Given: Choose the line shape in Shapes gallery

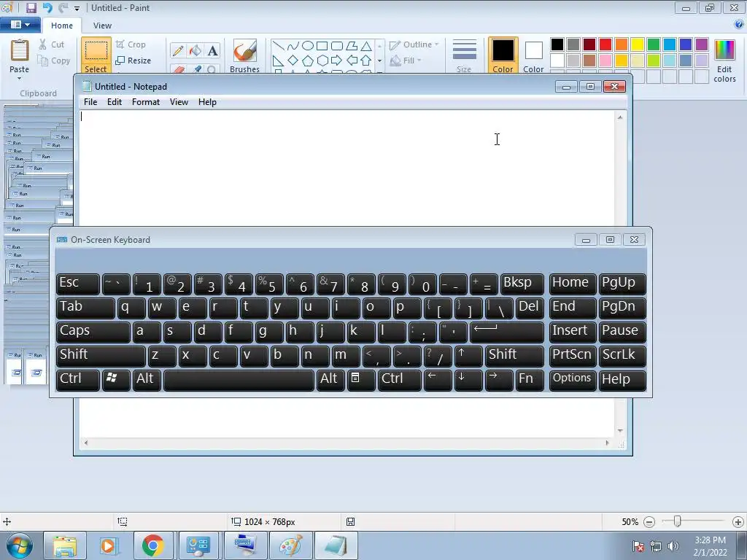Looking at the screenshot, I should 279,46.
